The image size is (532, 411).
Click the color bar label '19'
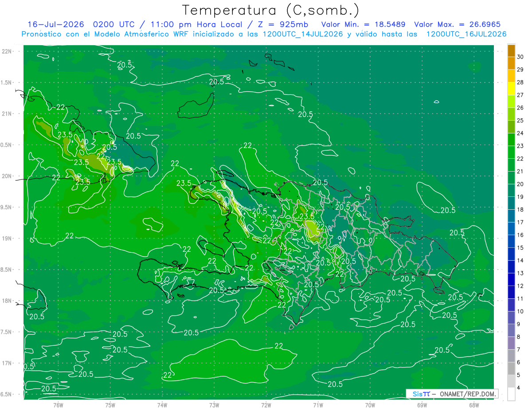pyautogui.click(x=520, y=197)
